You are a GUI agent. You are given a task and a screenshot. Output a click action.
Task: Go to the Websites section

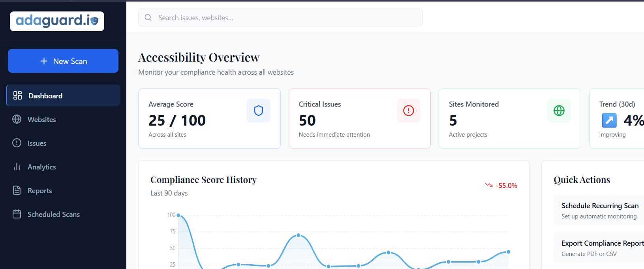63,119
